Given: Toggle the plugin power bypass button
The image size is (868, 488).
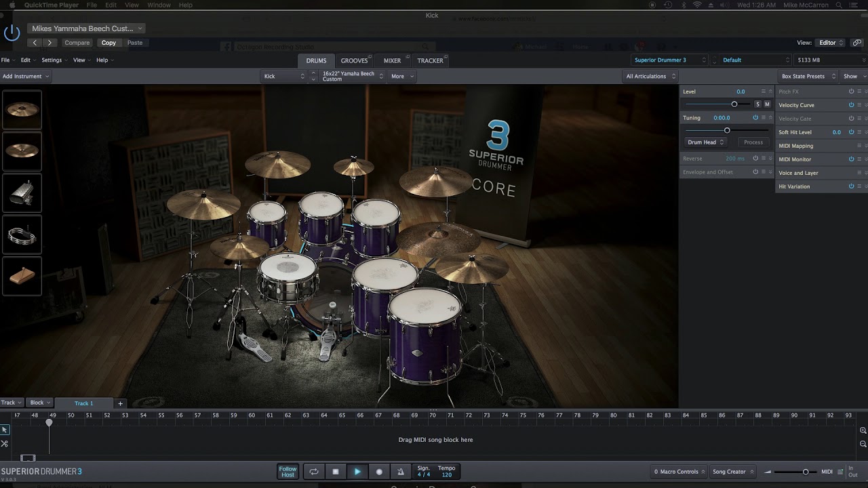Looking at the screenshot, I should pyautogui.click(x=12, y=32).
